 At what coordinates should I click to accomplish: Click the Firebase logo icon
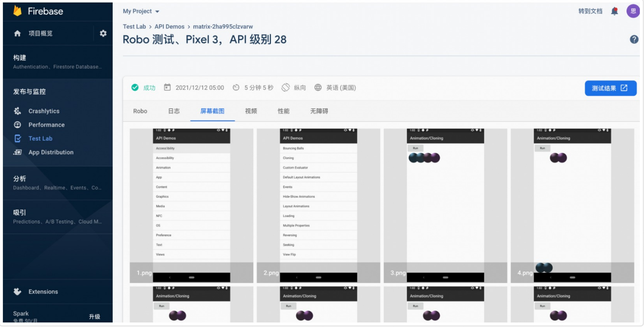18,11
